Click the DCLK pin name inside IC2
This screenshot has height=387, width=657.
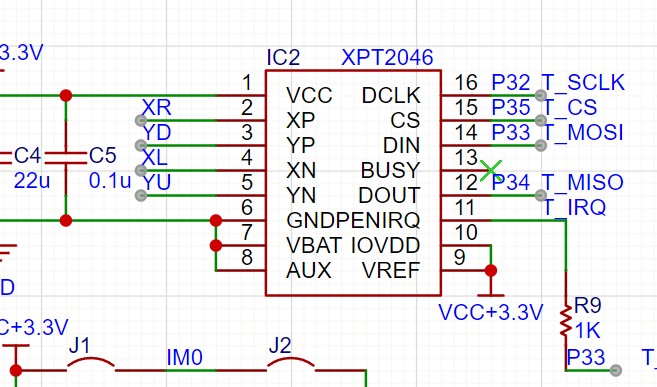(391, 95)
